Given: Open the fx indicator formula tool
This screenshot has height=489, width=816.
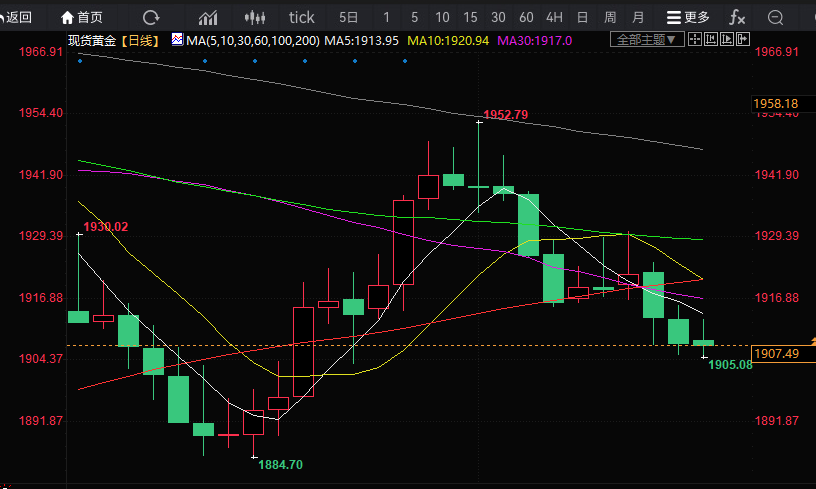Looking at the screenshot, I should 737,17.
